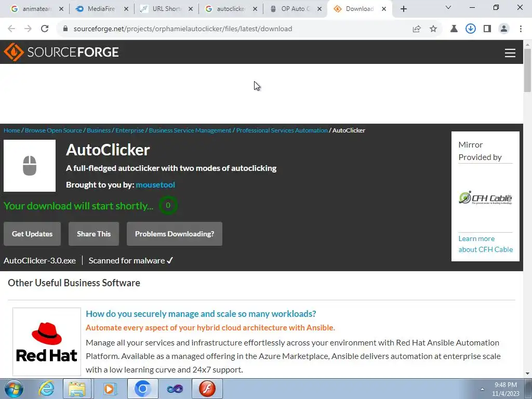Open File Explorer from taskbar
Viewport: 532px width, 399px height.
tap(77, 389)
